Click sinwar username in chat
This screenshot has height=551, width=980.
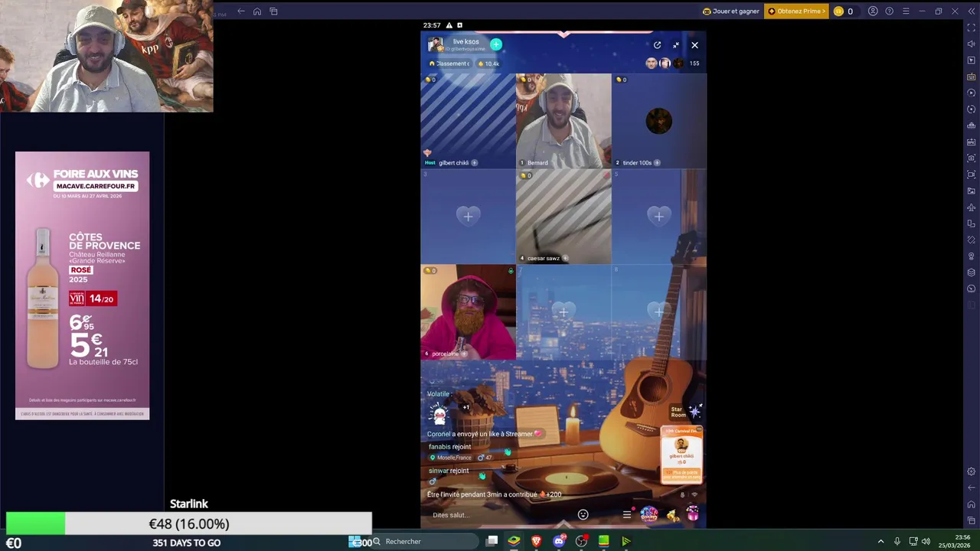tap(438, 471)
